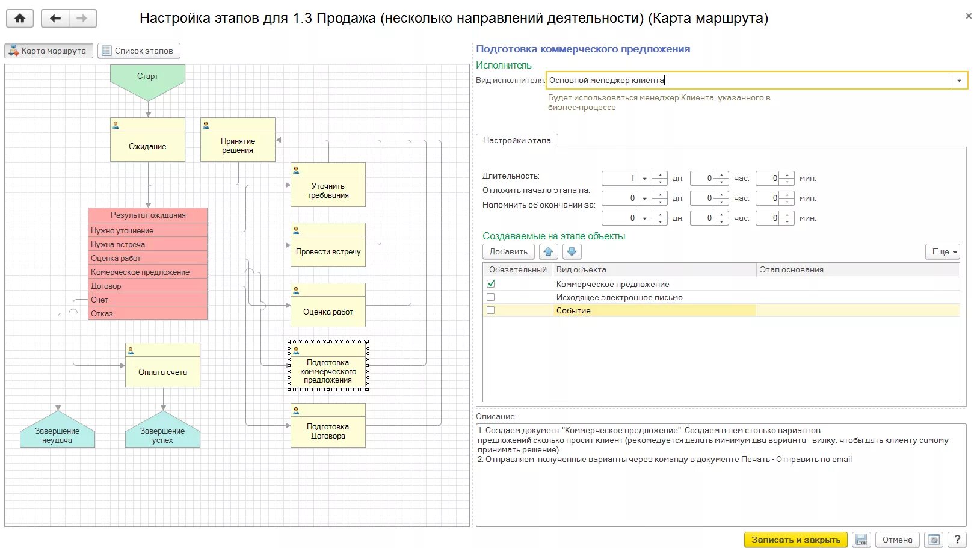Select Оценка работ condition row in red block
This screenshot has height=548, width=980.
point(147,258)
